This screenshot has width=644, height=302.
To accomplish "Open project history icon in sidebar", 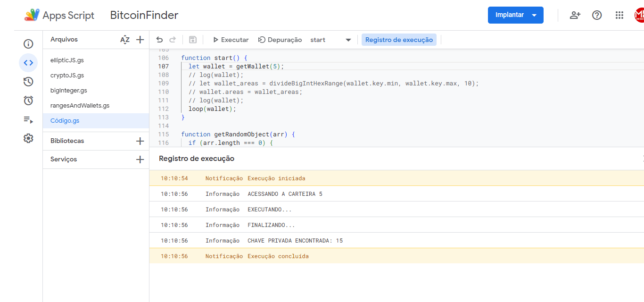I will click(x=28, y=82).
